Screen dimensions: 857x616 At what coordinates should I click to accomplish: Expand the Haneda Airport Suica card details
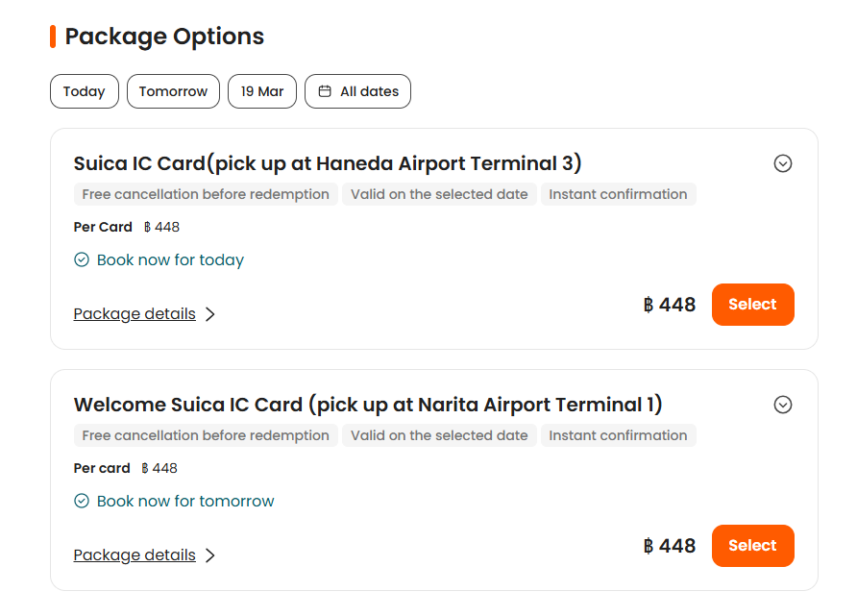tap(783, 163)
